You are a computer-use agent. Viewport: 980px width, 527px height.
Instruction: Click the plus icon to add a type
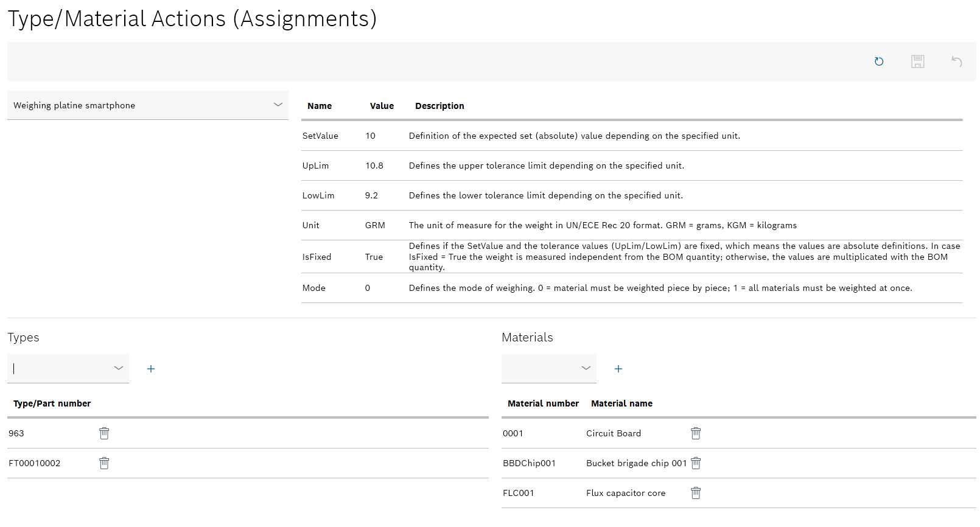[151, 369]
